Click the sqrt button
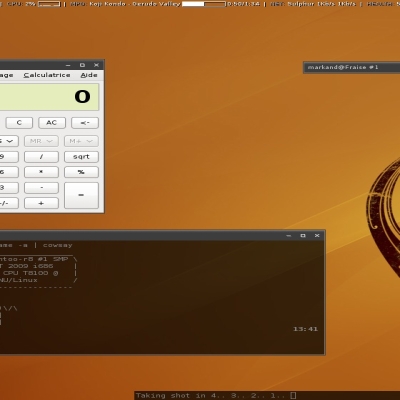Viewport: 400px width, 400px height. 81,157
